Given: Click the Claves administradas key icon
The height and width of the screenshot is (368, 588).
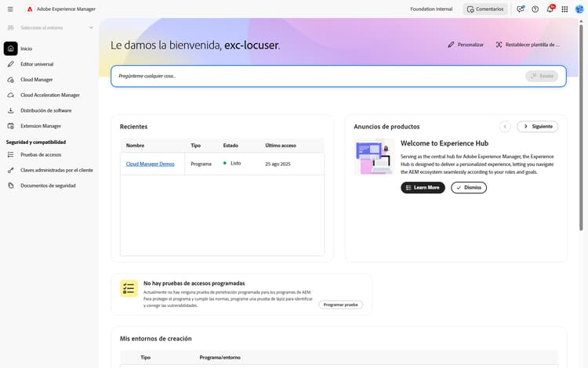Looking at the screenshot, I should coord(10,170).
